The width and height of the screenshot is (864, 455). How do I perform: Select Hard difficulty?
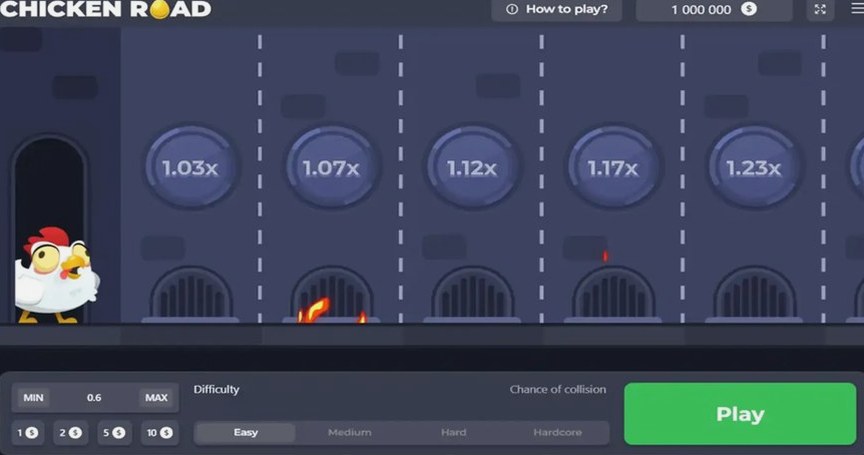coord(453,432)
